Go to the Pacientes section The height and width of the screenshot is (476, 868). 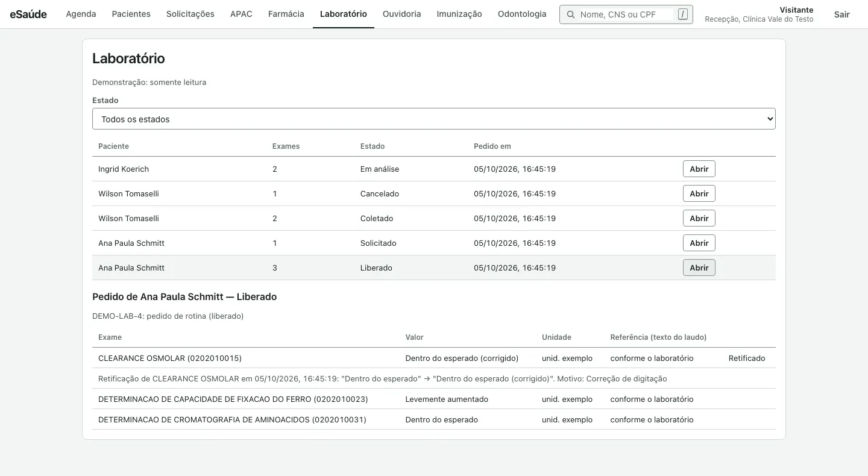(x=131, y=14)
